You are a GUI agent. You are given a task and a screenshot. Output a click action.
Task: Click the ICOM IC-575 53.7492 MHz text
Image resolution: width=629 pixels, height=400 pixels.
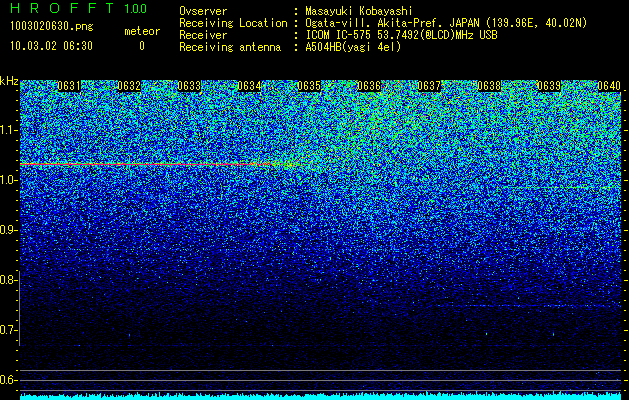(401, 35)
